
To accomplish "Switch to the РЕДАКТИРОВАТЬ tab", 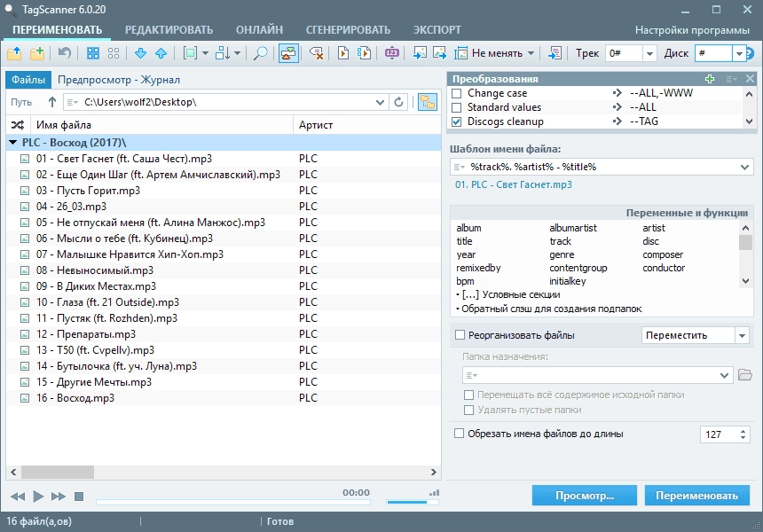I will tap(169, 29).
